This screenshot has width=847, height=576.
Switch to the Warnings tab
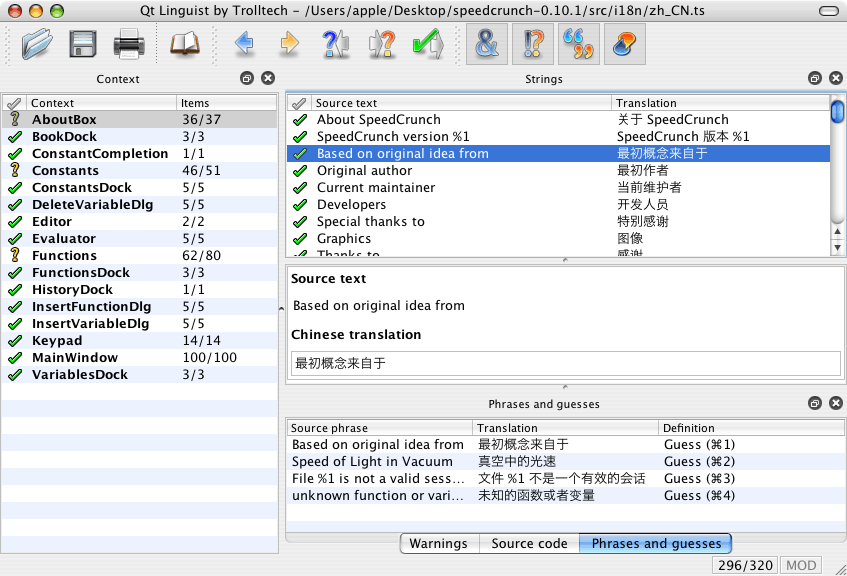pyautogui.click(x=439, y=544)
